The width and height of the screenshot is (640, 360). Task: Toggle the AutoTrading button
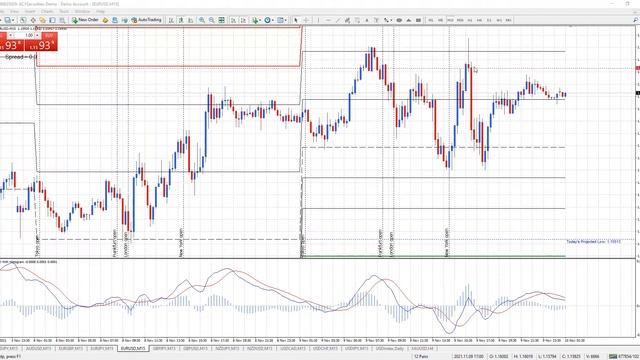coord(147,20)
